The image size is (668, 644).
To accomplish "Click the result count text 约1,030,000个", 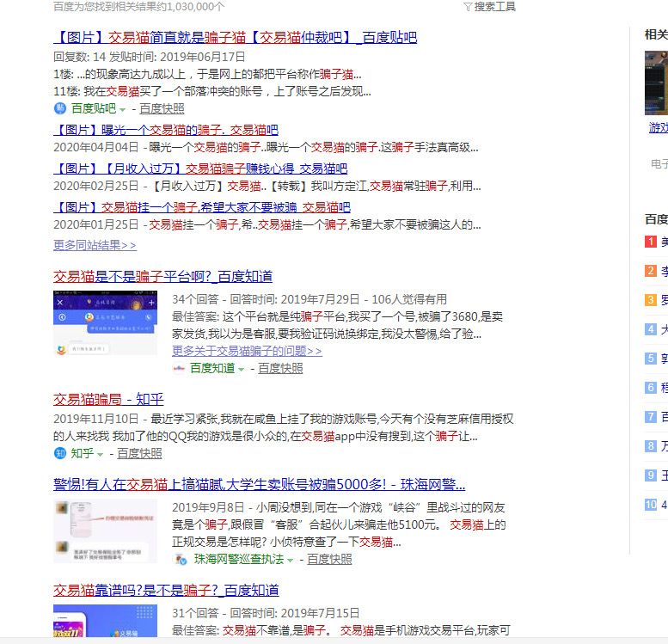I will (190, 6).
